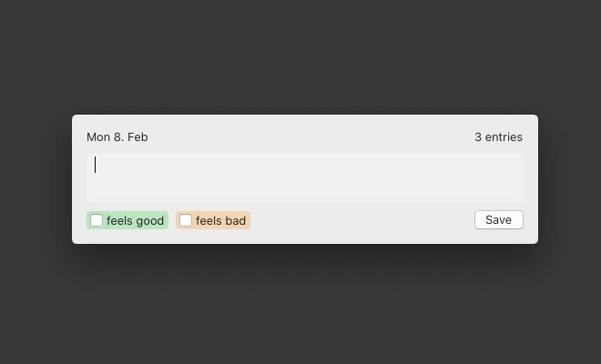Click the word 'bad' in orange tag
Image resolution: width=601 pixels, height=364 pixels.
(x=236, y=221)
